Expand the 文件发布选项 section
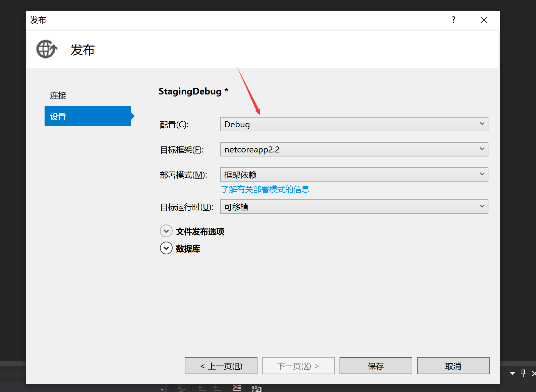 [x=166, y=231]
